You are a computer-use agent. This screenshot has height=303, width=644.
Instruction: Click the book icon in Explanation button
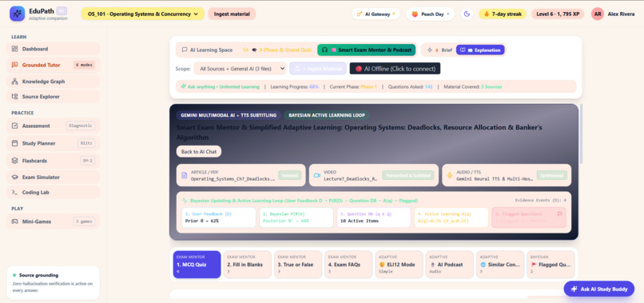coord(463,50)
